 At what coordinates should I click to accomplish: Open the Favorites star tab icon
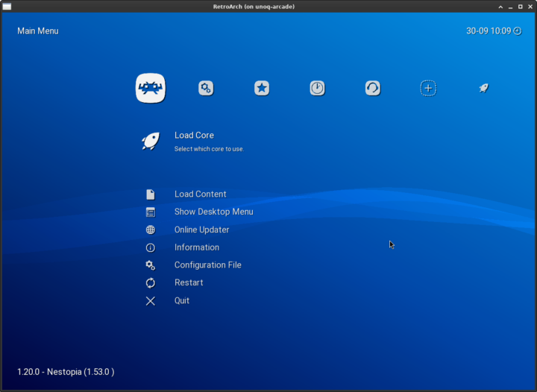coord(262,88)
